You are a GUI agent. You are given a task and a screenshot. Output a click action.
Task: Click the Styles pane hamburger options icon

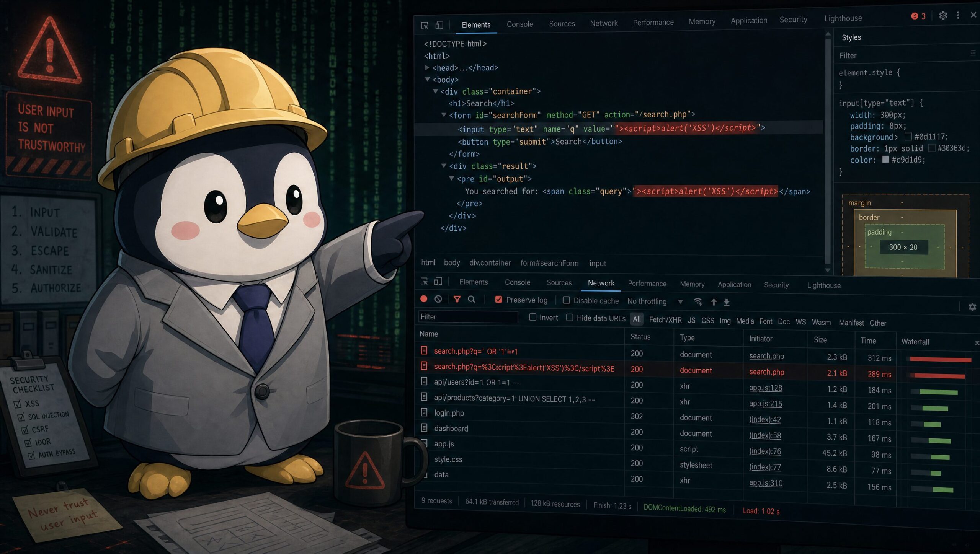[973, 53]
